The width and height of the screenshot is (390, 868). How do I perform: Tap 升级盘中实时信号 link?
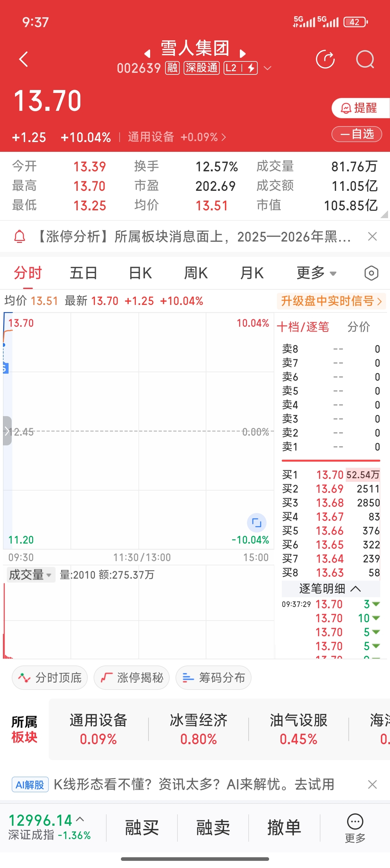coord(331,301)
